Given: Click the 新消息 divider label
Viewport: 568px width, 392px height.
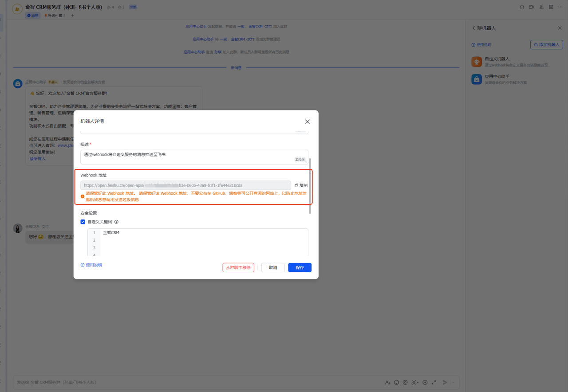Looking at the screenshot, I should [x=236, y=68].
